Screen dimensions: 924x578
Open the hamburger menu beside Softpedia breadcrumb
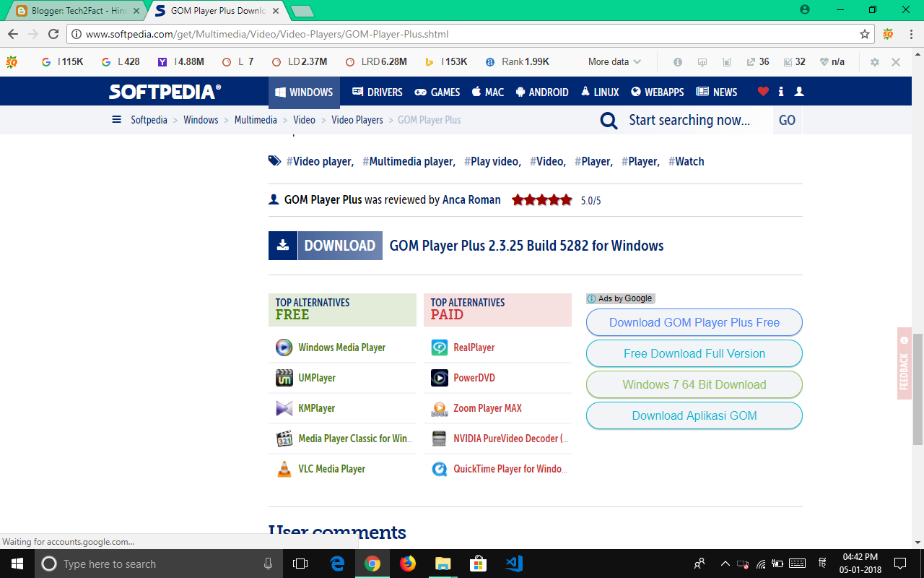(x=116, y=120)
